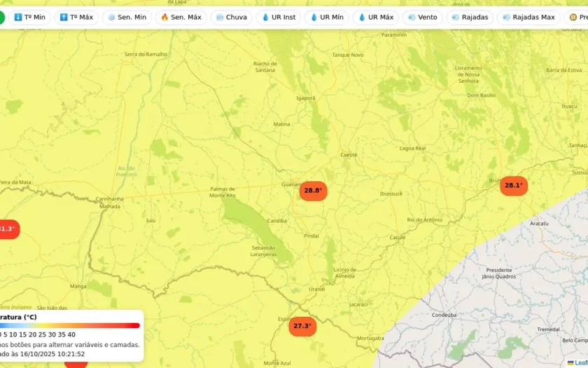Toggle the Vento wind layer
The height and width of the screenshot is (368, 588).
(423, 18)
